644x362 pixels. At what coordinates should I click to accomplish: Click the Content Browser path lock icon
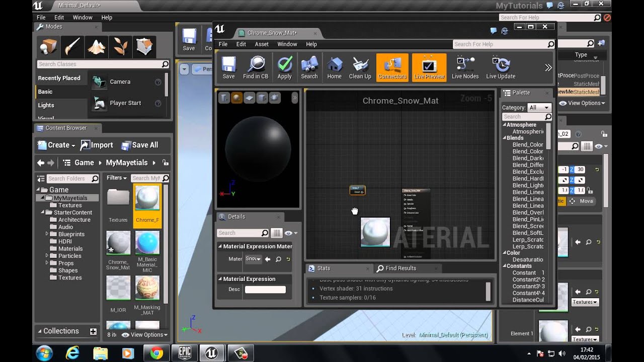[166, 163]
